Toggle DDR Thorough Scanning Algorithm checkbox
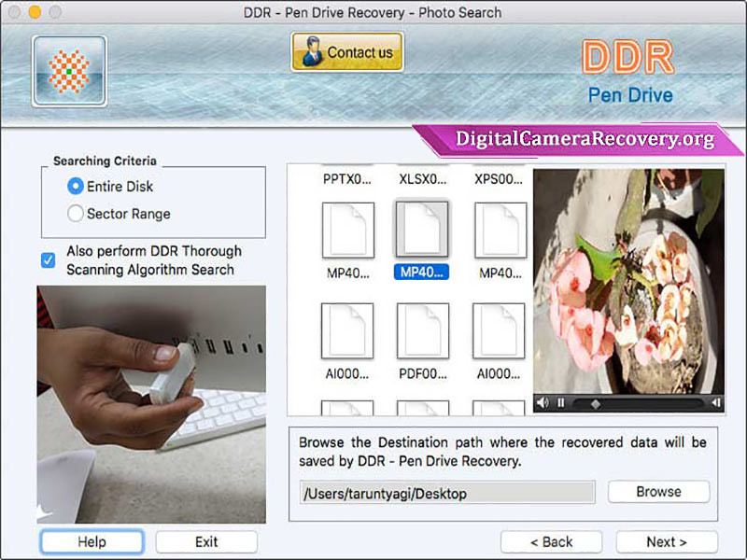747x560 pixels. [x=49, y=260]
